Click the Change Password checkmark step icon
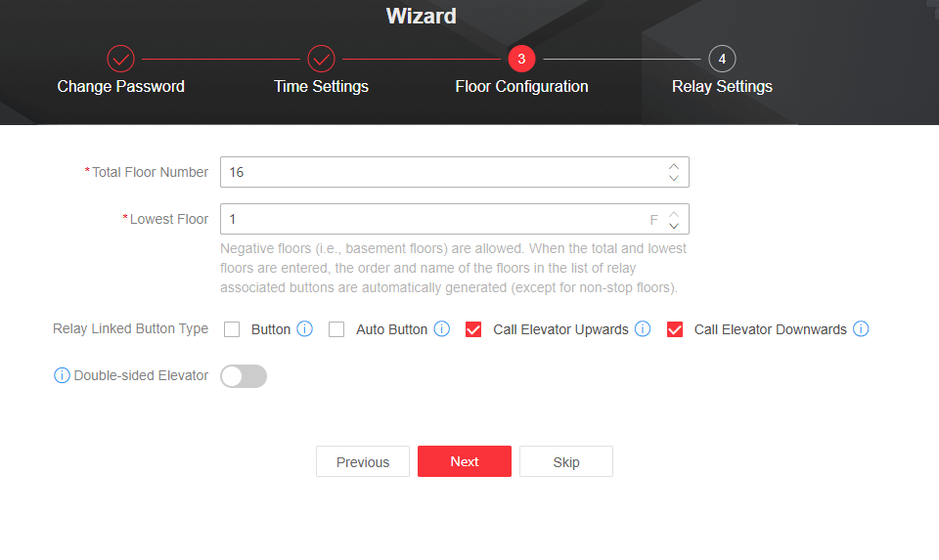The height and width of the screenshot is (560, 939). click(x=120, y=59)
